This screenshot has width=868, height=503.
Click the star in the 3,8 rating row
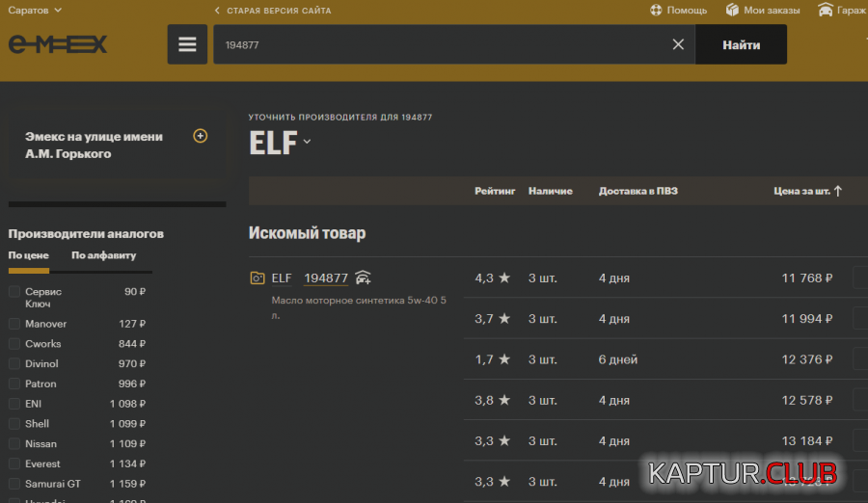coord(504,400)
